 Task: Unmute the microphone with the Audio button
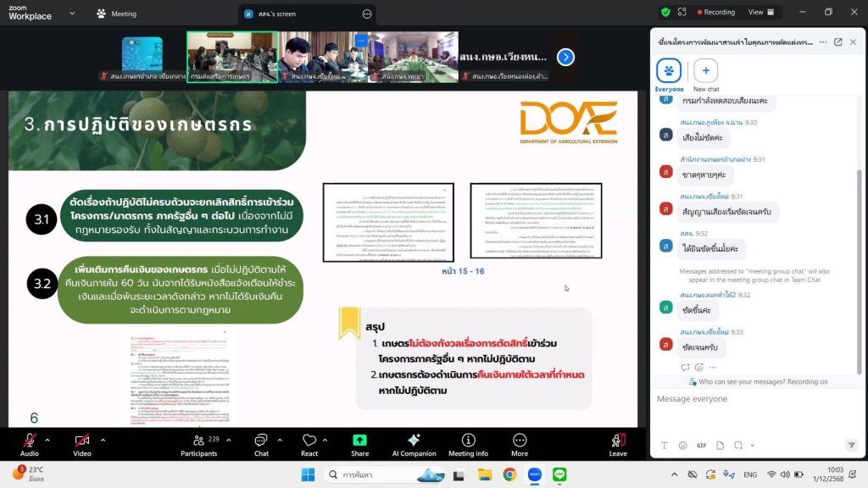(x=30, y=441)
